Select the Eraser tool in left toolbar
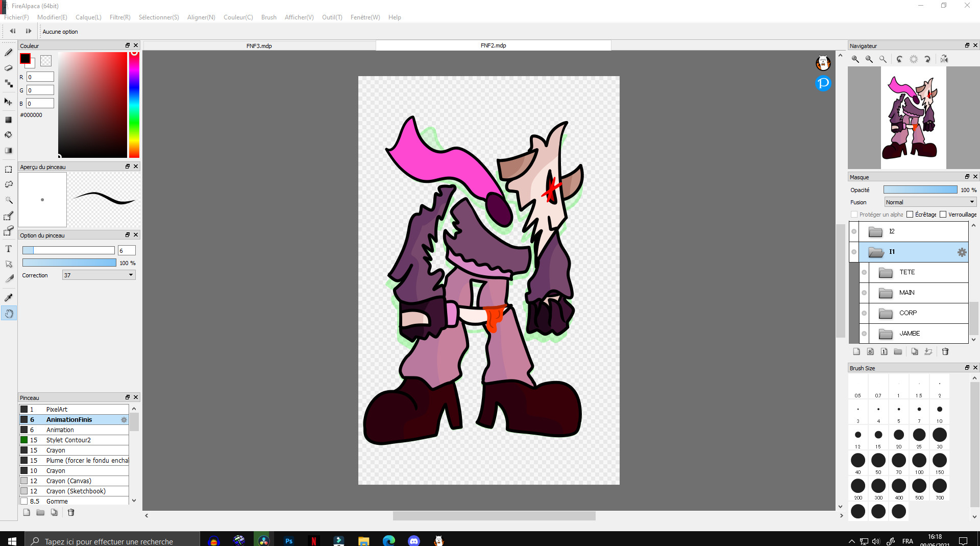The width and height of the screenshot is (980, 546). pos(9,68)
